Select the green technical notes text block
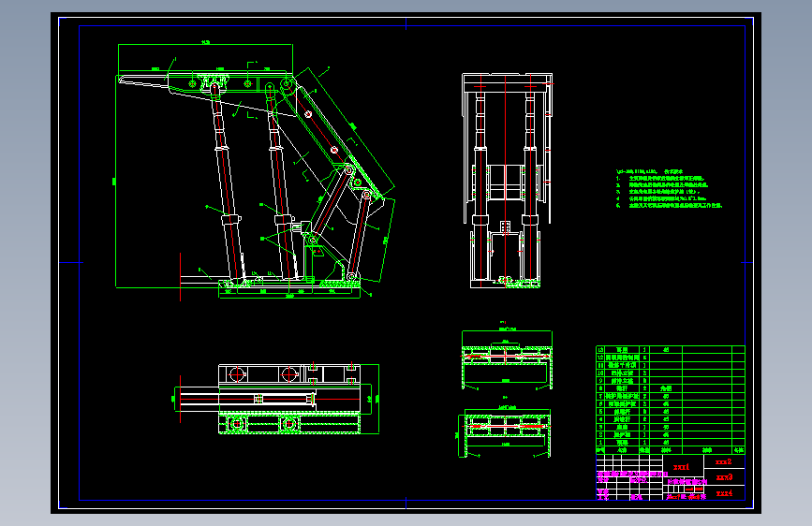The image size is (812, 526). click(669, 188)
